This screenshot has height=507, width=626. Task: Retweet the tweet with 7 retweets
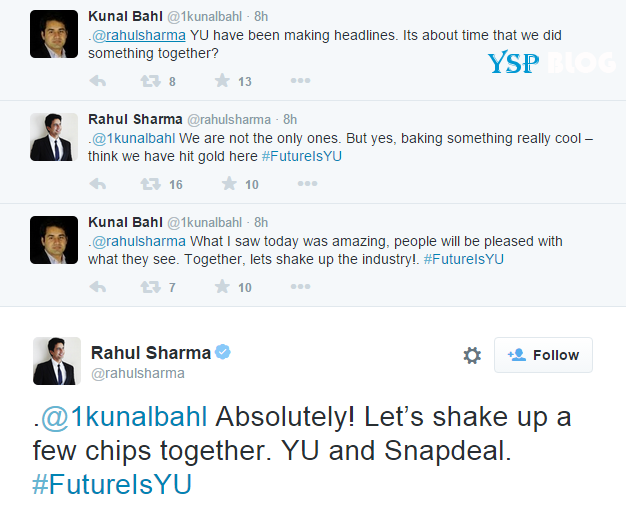[x=149, y=287]
